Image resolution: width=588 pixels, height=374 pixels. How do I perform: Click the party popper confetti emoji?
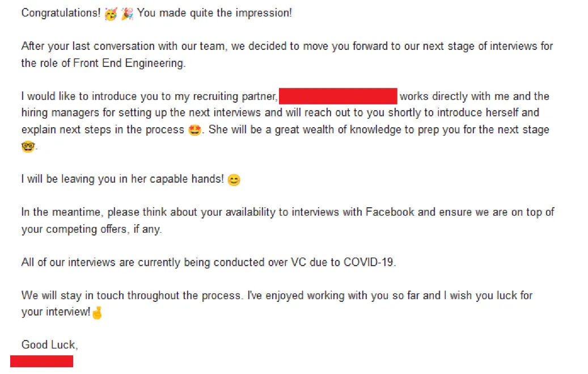pos(127,14)
